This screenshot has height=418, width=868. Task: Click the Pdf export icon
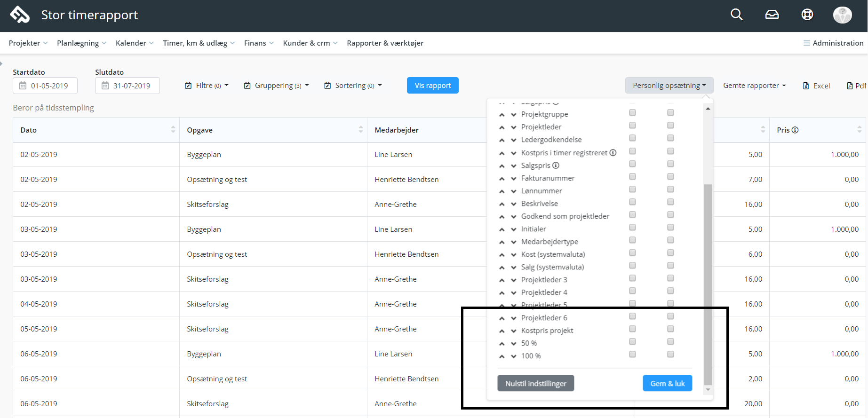point(850,86)
